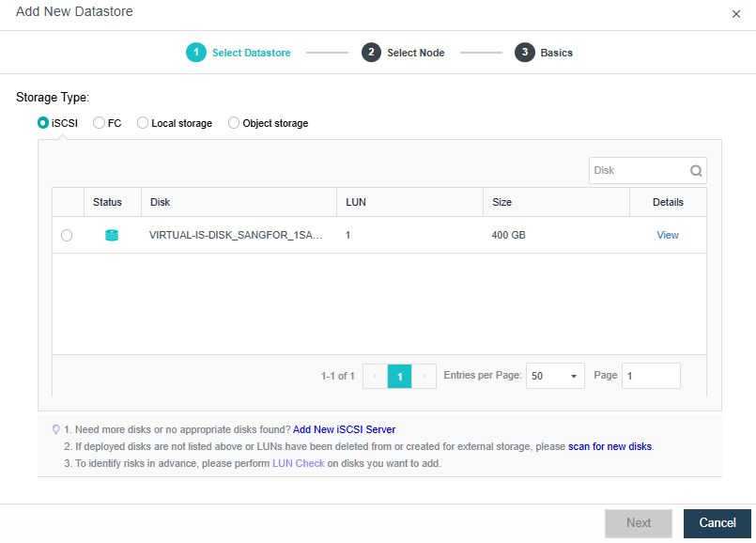Select the VIRTUAL-IS-DISK_SANGFOR disk row radio
The width and height of the screenshot is (756, 543).
tap(67, 236)
